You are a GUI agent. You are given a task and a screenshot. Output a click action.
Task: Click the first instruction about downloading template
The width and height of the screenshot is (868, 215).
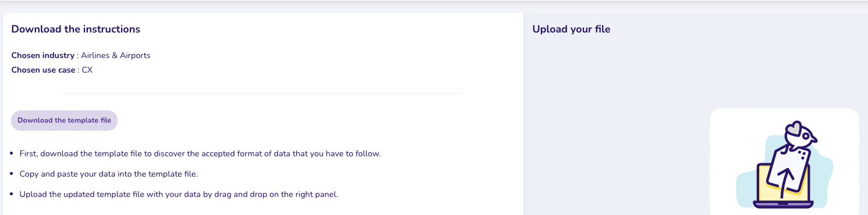point(200,154)
